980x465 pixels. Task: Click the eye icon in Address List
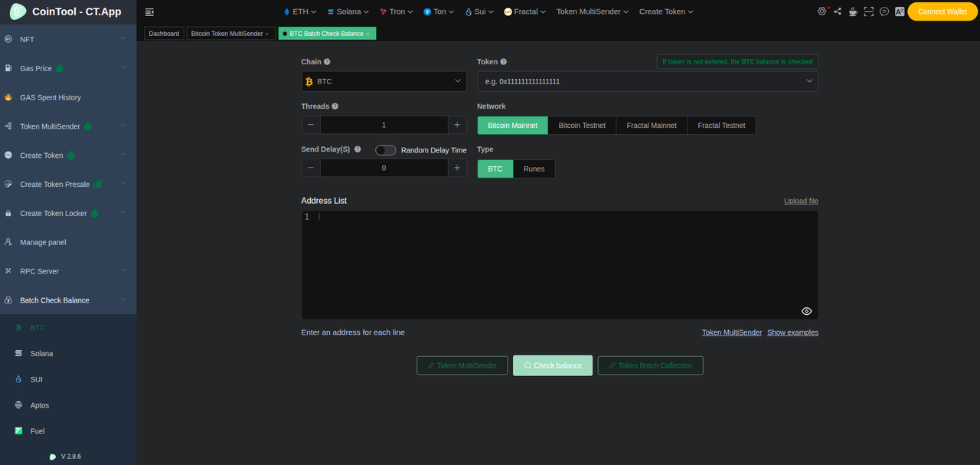tap(806, 311)
